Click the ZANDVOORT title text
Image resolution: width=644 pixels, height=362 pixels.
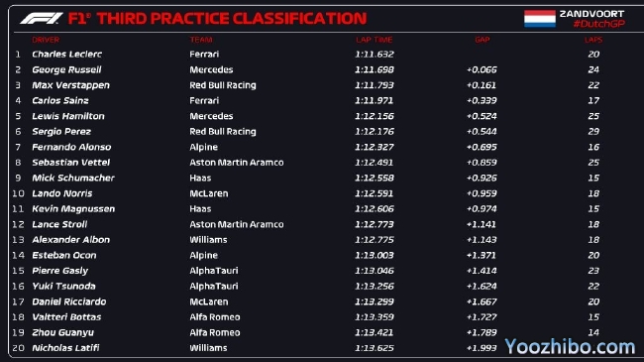(591, 14)
